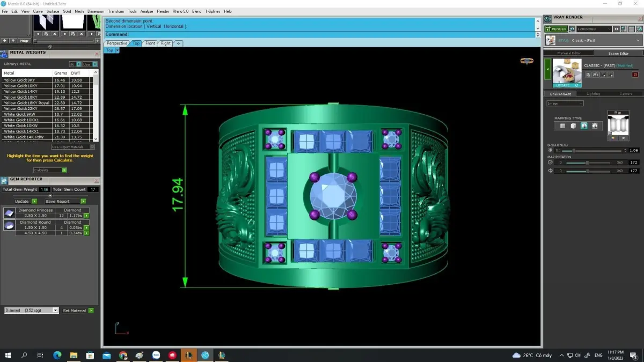Open the T-Splines menu

click(x=213, y=11)
